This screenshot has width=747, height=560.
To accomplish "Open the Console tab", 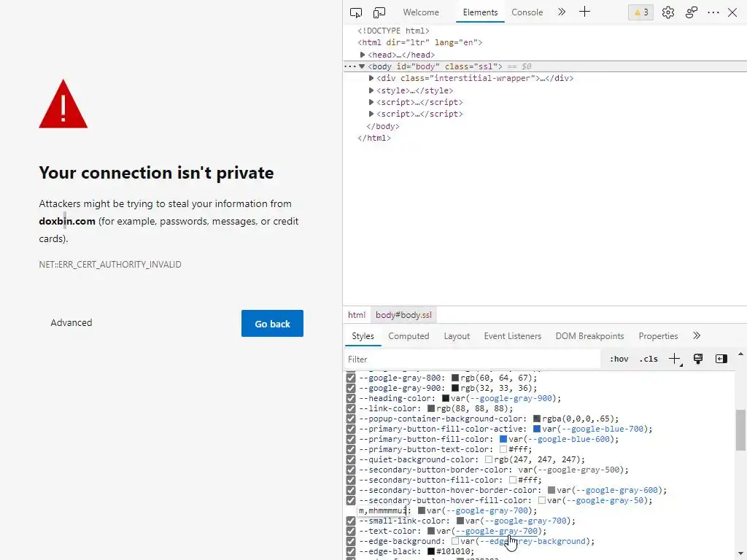I will pos(527,12).
